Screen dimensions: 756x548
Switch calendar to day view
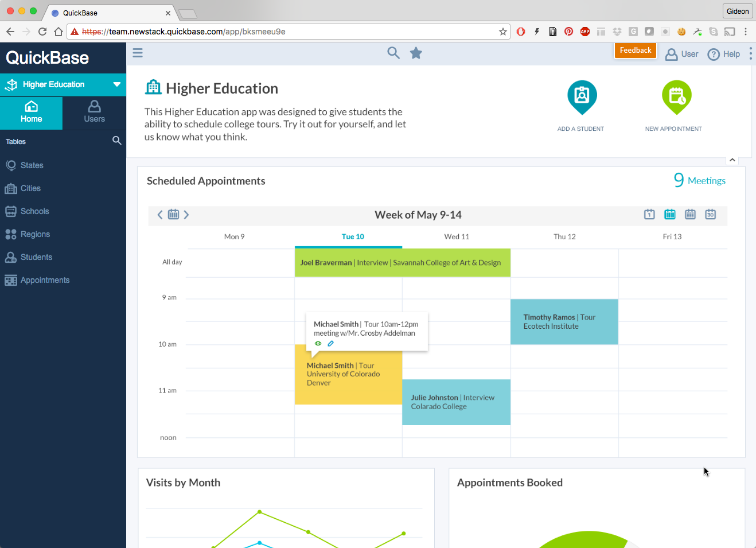(x=649, y=214)
